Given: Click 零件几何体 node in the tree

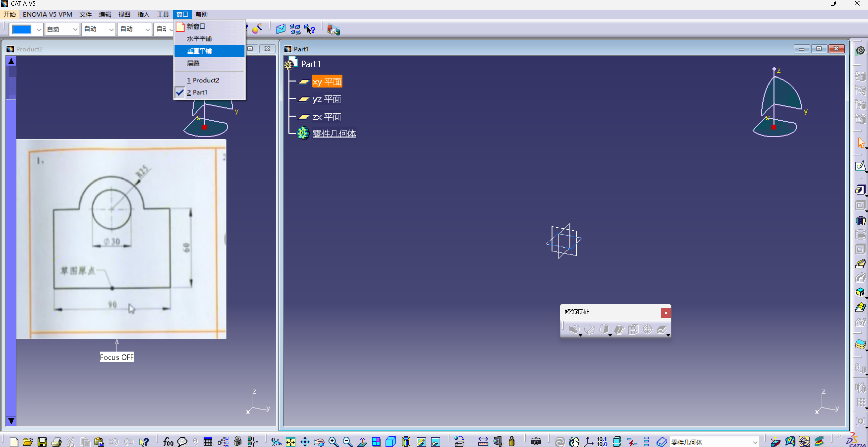Looking at the screenshot, I should pyautogui.click(x=334, y=133).
